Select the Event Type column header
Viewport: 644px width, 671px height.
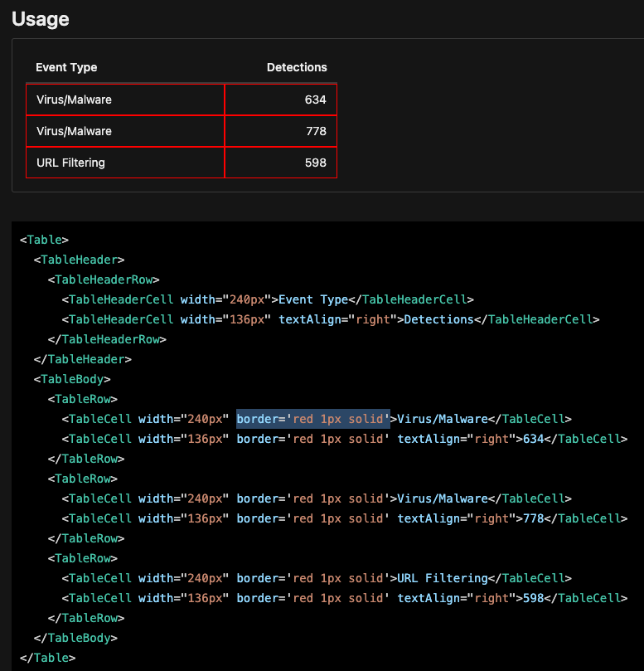click(67, 67)
